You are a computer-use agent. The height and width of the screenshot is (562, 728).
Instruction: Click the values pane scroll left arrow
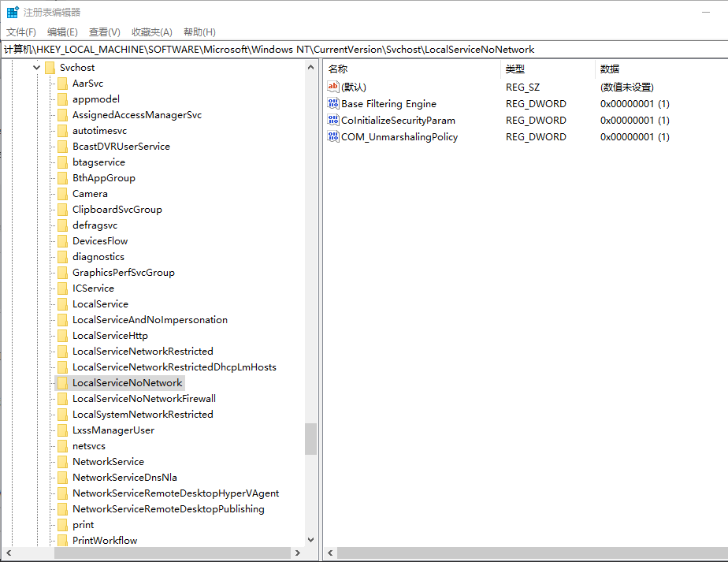click(x=331, y=553)
